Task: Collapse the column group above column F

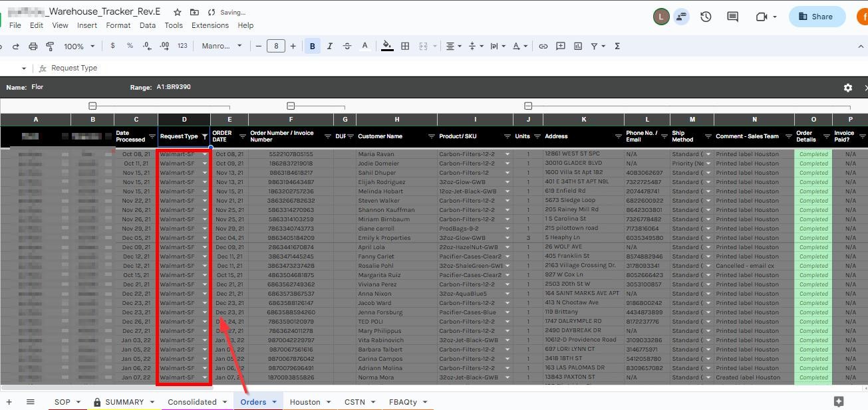Action: click(291, 106)
